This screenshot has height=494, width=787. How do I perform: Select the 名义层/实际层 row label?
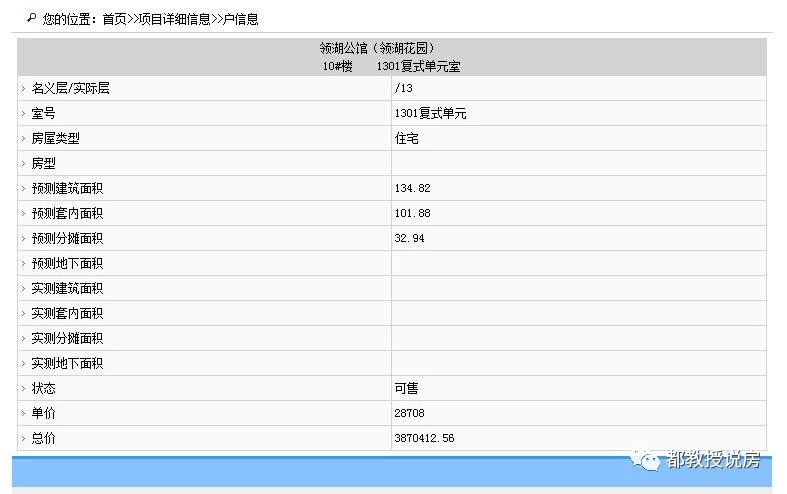[x=70, y=88]
